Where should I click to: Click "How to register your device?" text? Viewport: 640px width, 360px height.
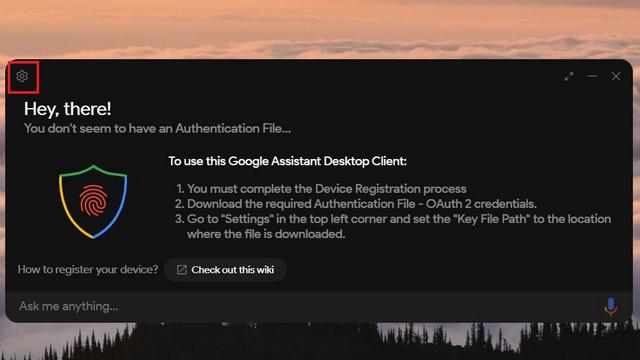click(x=88, y=269)
